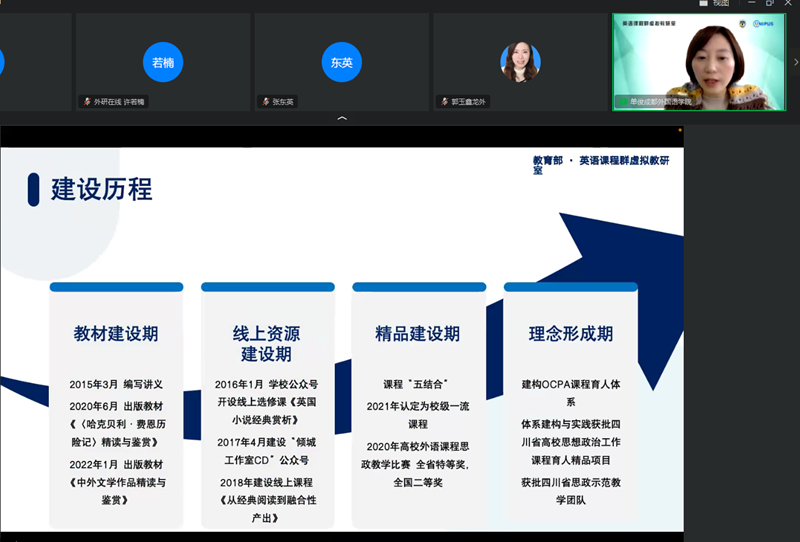Viewport: 800px width, 542px height.
Task: Click the 外研在线 许若楠 name label
Action: coord(119,102)
